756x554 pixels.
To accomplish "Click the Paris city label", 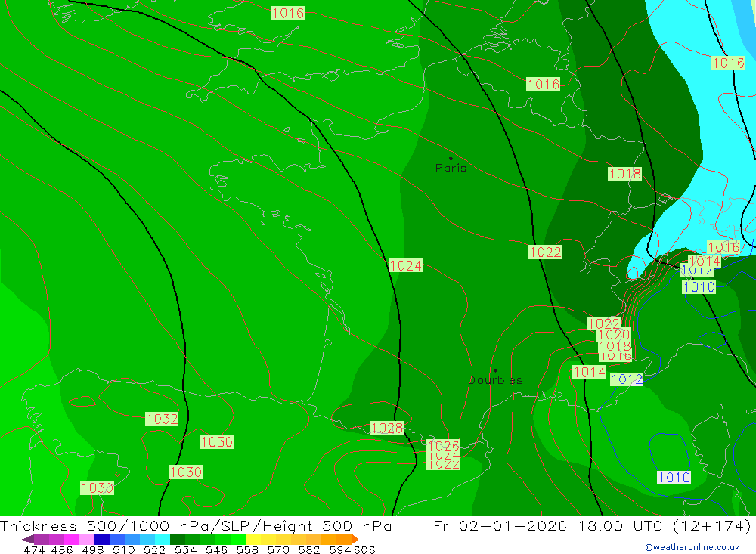I will 451,168.
